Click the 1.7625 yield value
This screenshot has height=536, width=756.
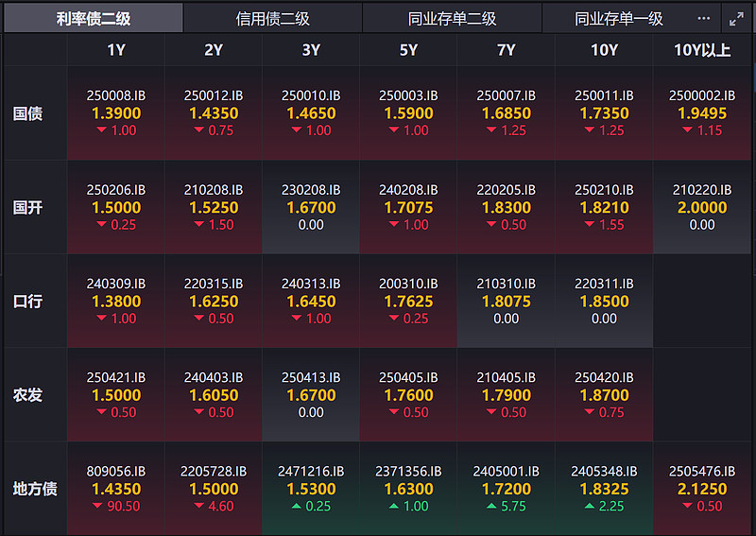tap(408, 302)
